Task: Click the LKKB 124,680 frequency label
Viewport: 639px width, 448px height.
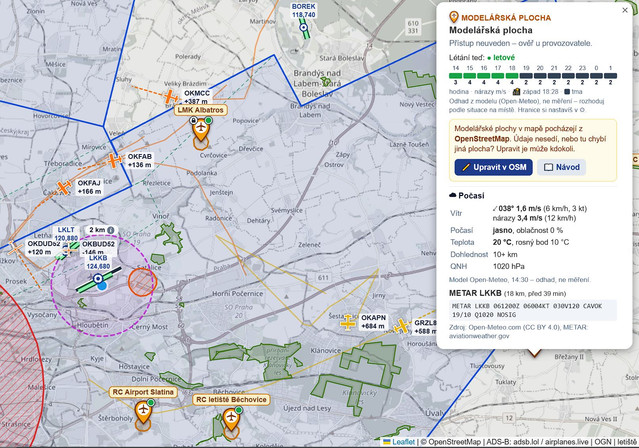Action: [x=98, y=262]
